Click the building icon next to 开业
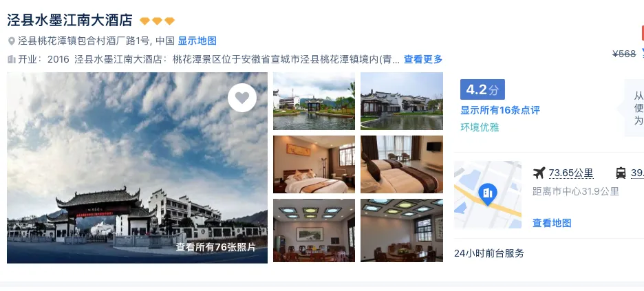 (x=12, y=59)
